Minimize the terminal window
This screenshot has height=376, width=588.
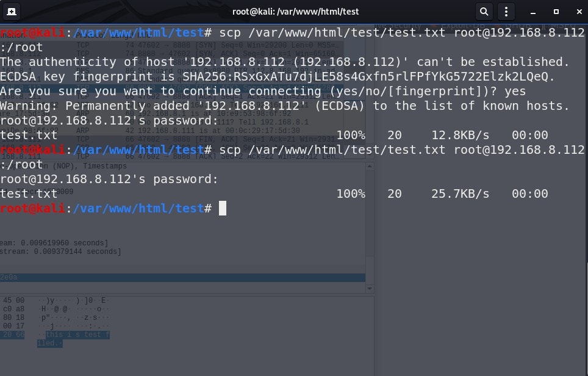(x=533, y=12)
